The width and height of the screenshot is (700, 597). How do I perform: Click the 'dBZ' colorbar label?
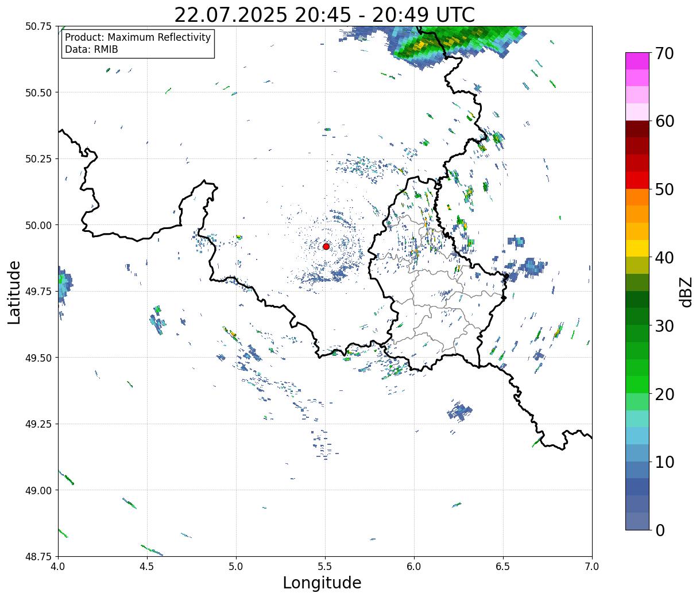coord(686,291)
